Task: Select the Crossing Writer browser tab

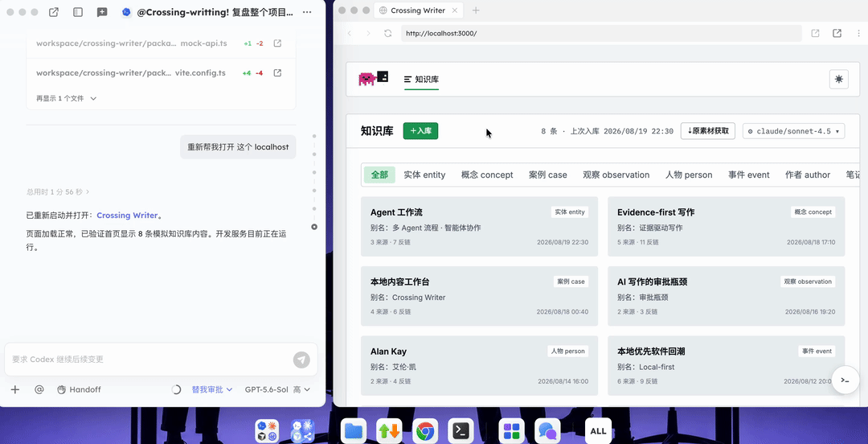Action: [x=418, y=10]
